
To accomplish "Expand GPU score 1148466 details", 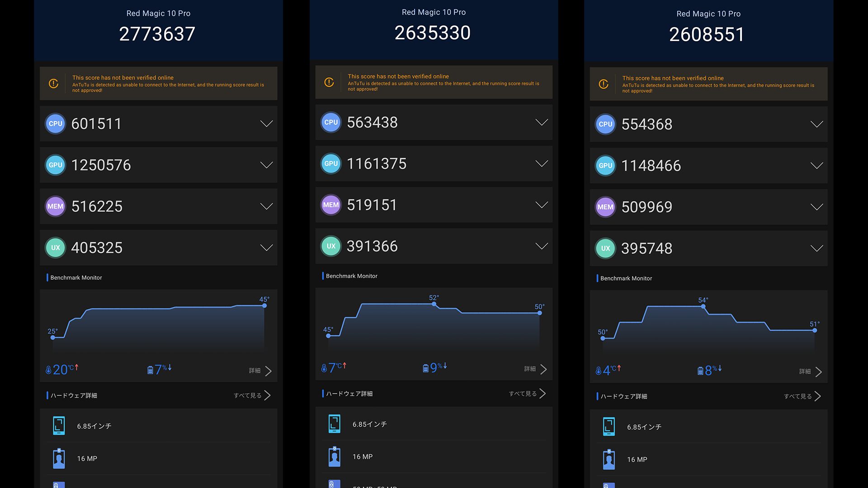I will click(817, 165).
